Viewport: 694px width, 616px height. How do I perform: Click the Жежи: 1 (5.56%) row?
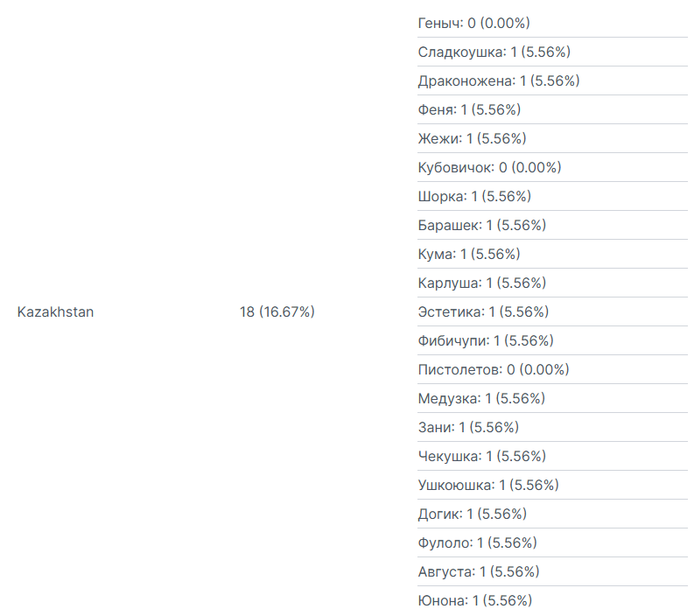(472, 138)
